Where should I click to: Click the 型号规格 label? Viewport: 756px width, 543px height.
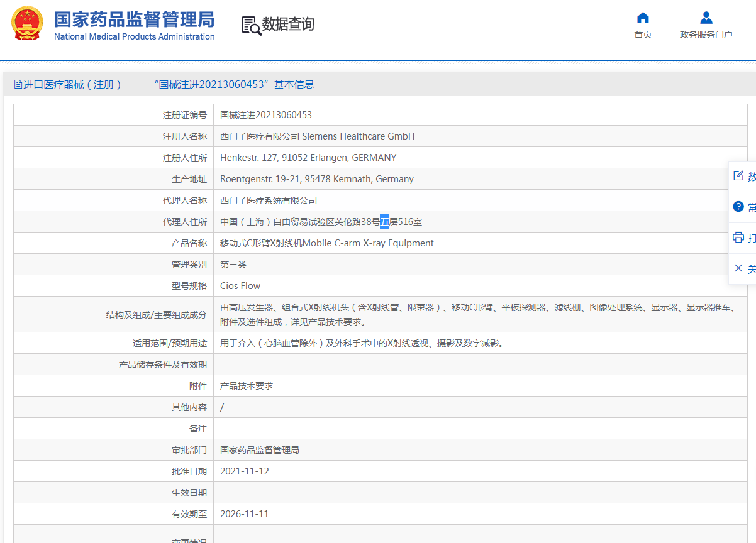(x=189, y=286)
